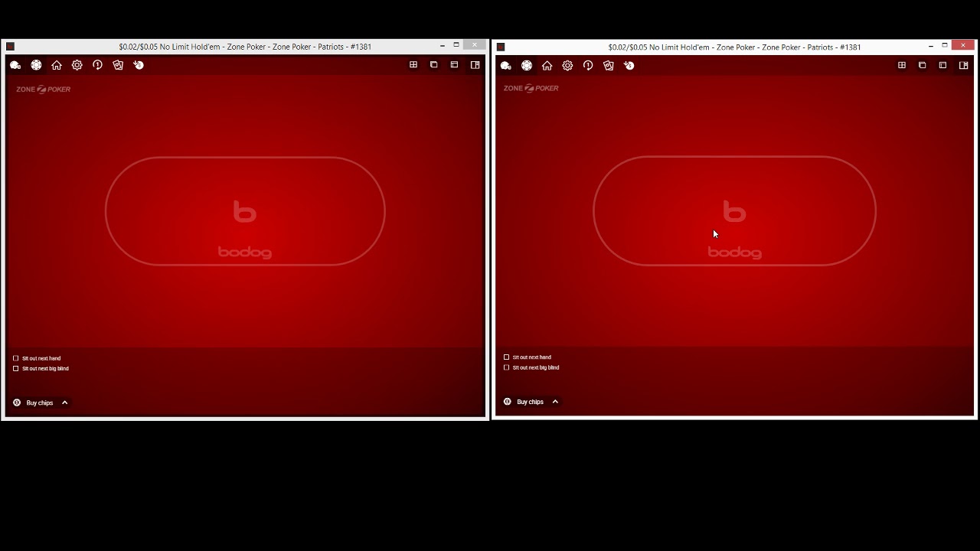Maximize the right poker table window
Screen dimensions: 980x551
[945, 46]
